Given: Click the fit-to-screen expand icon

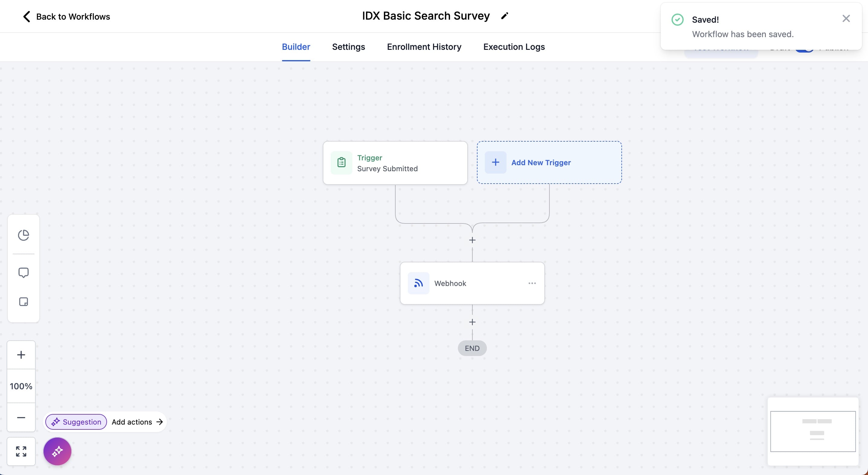Looking at the screenshot, I should pos(21,451).
